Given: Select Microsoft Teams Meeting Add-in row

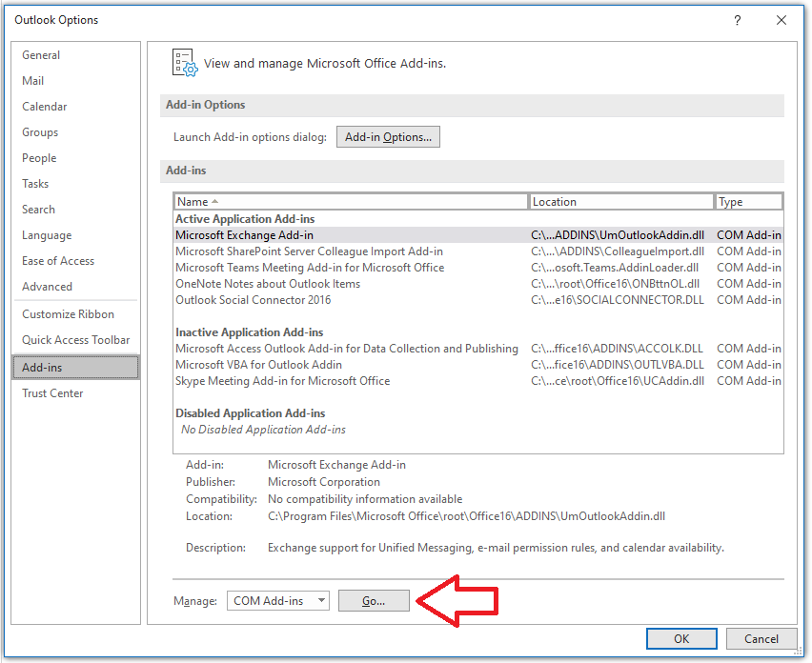Looking at the screenshot, I should [x=478, y=268].
